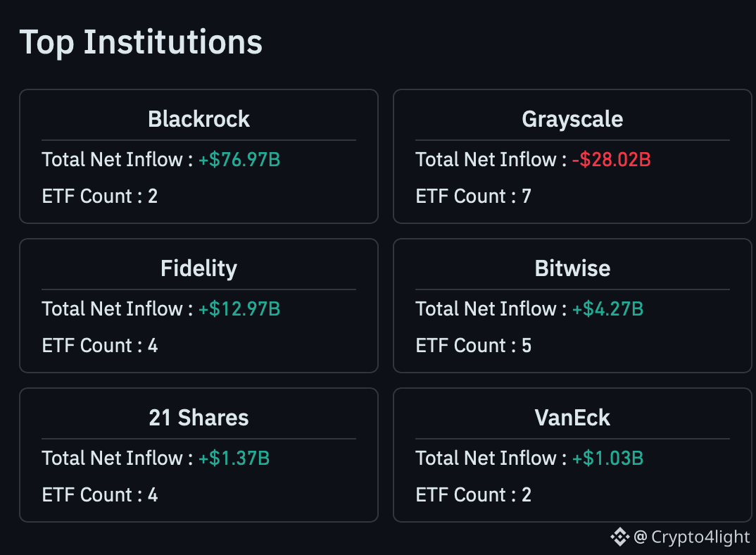Click Fidelity's ETF Count : 4 line

tap(100, 346)
